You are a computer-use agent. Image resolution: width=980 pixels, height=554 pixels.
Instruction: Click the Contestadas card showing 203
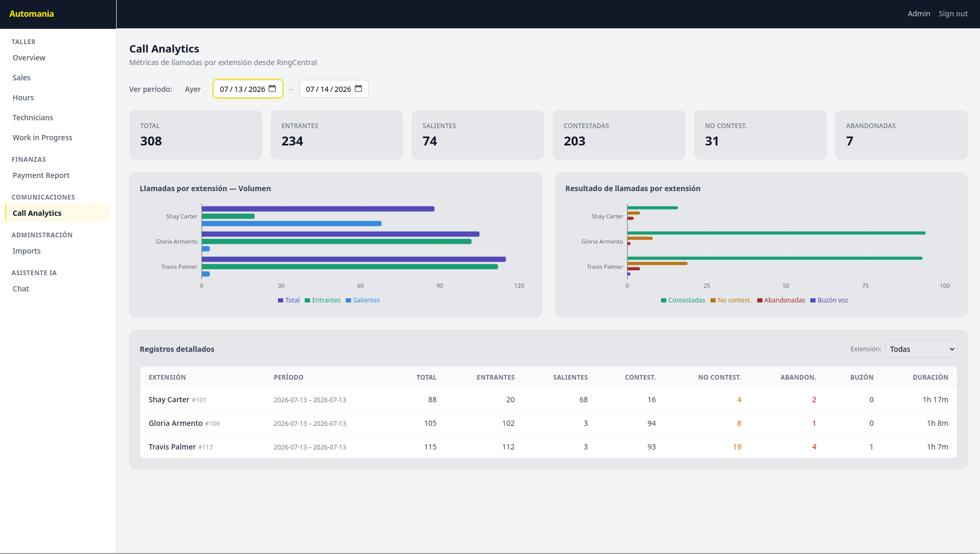(x=619, y=135)
